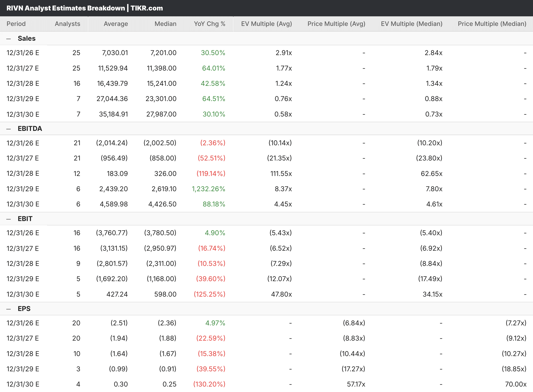Click the 70.00x price median multiple
Image resolution: width=533 pixels, height=392 pixels.
click(516, 384)
